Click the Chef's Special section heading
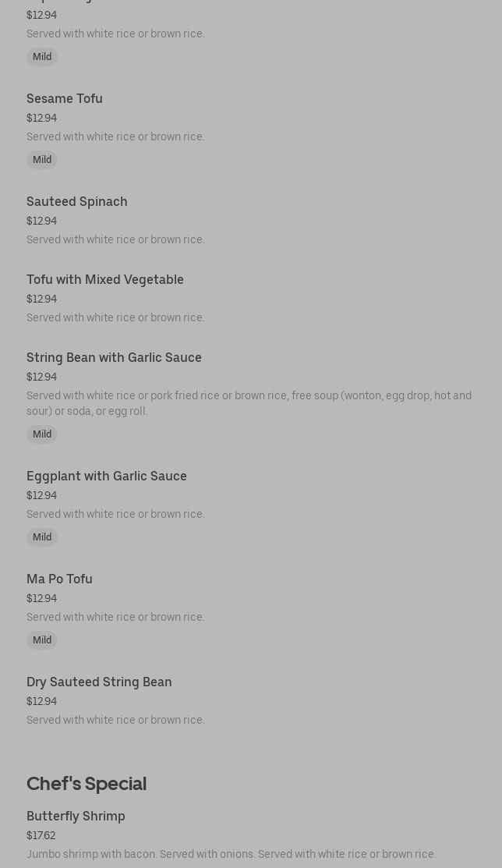502x868 pixels. (87, 784)
